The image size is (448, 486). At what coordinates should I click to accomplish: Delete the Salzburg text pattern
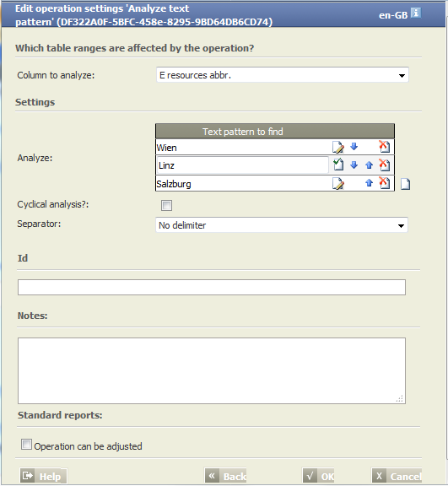click(384, 183)
